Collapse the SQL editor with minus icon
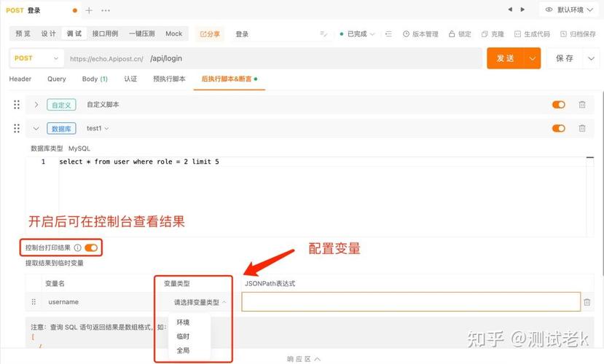The width and height of the screenshot is (604, 364). (589, 157)
